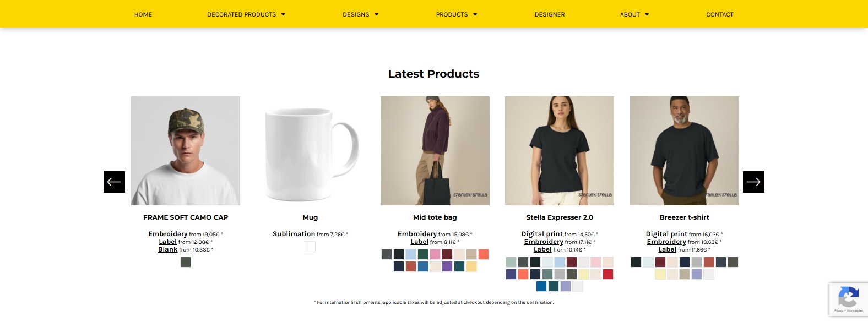Open the Designer menu item

point(550,14)
